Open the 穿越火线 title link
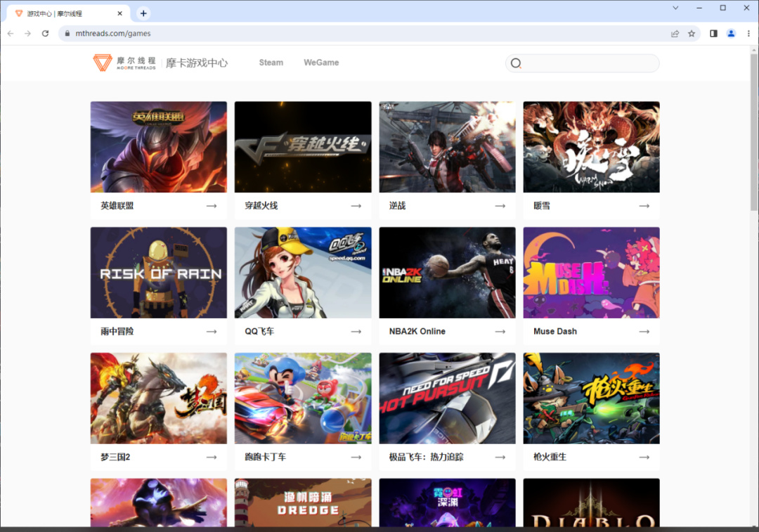Viewport: 759px width, 532px height. click(x=261, y=206)
